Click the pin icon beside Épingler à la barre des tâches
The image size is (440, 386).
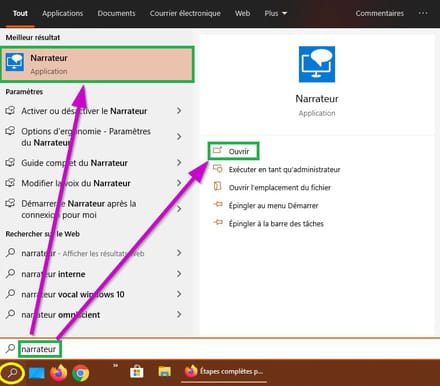(x=218, y=222)
